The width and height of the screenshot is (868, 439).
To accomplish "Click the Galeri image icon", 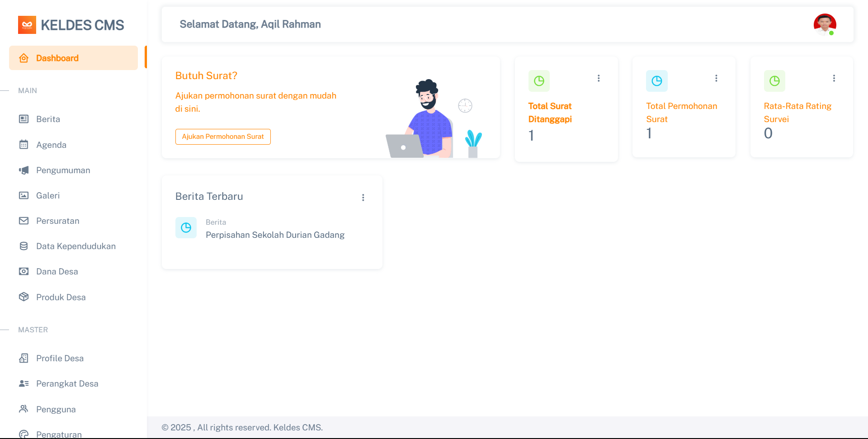I will (x=24, y=195).
